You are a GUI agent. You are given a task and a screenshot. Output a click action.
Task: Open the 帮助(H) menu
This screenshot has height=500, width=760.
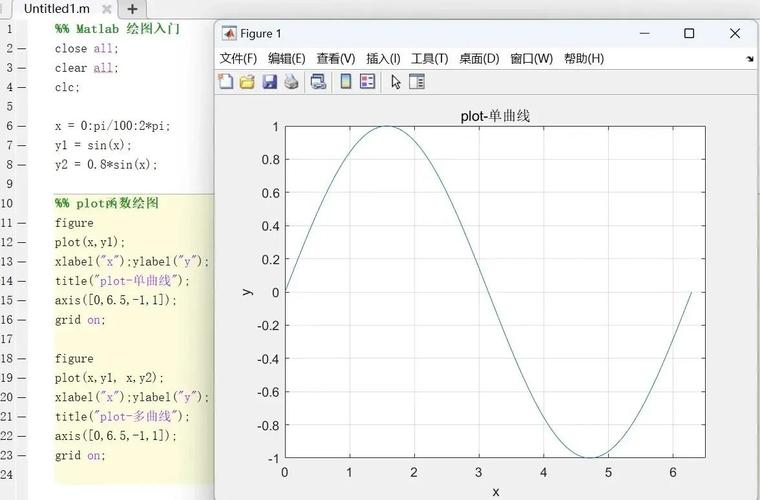[x=584, y=59]
